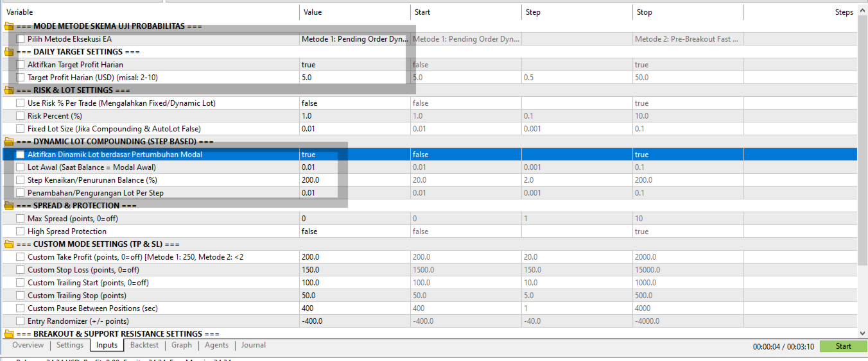Image resolution: width=868 pixels, height=361 pixels.
Task: Check the Lot Awal checkbox
Action: click(21, 167)
